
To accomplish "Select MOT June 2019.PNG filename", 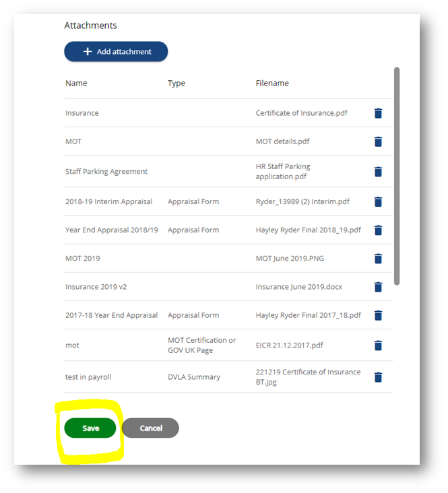I will click(x=290, y=259).
